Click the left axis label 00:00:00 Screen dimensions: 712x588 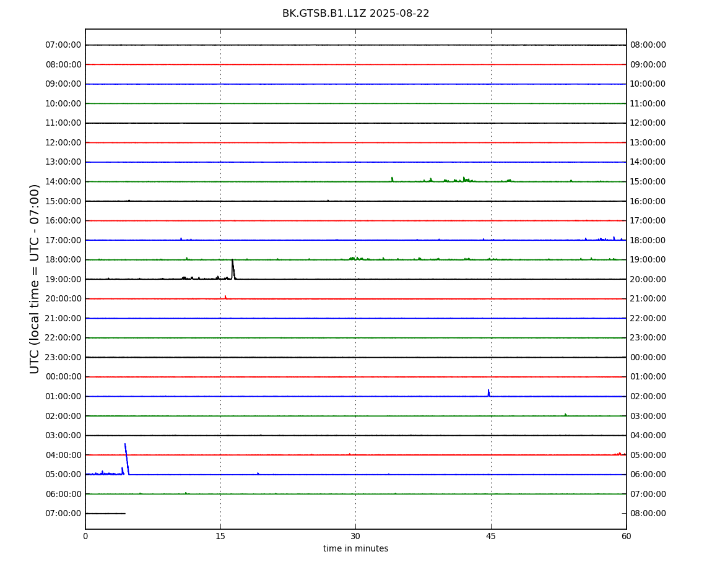pyautogui.click(x=63, y=377)
